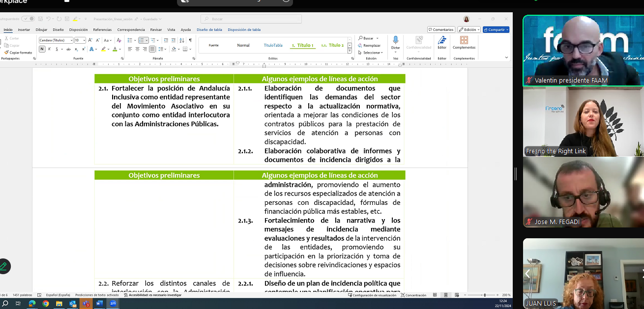The height and width of the screenshot is (309, 644).
Task: Align text left
Action: [x=130, y=49]
